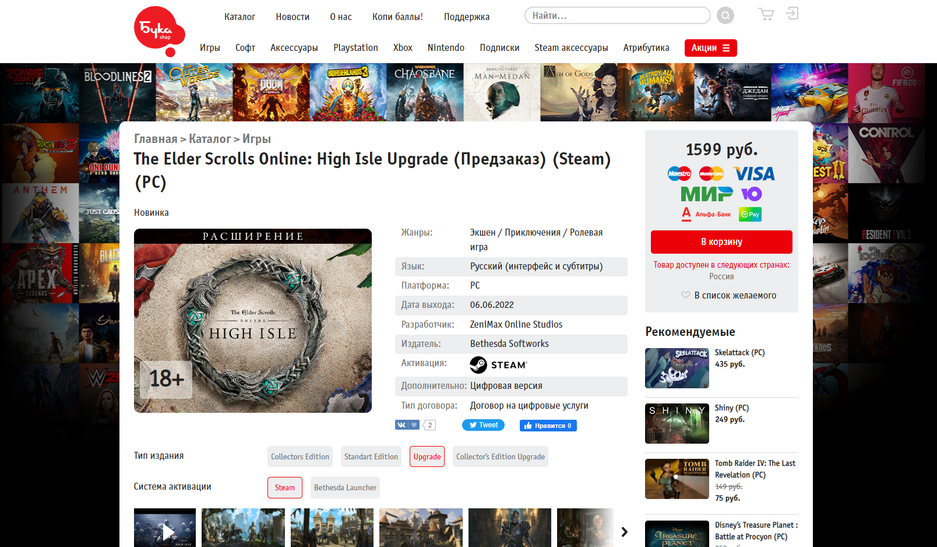Play the trailer video thumbnail
937x547 pixels.
pyautogui.click(x=165, y=528)
